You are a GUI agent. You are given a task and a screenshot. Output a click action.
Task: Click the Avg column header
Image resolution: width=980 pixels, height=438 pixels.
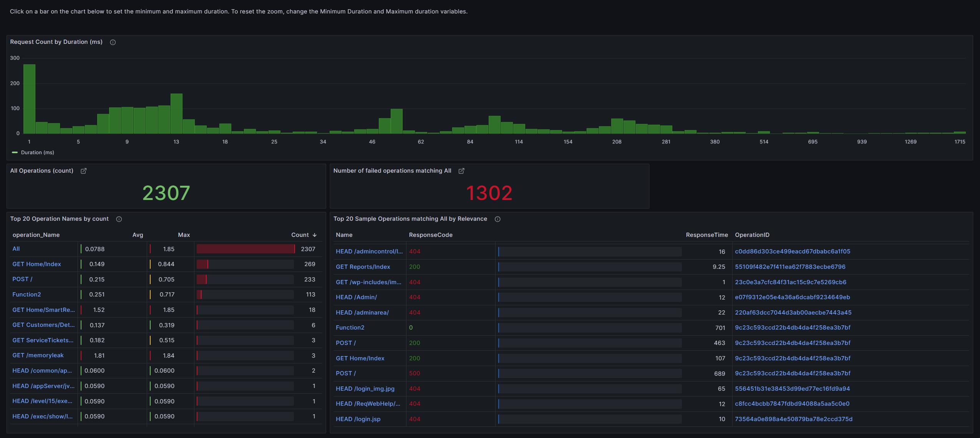tap(138, 235)
